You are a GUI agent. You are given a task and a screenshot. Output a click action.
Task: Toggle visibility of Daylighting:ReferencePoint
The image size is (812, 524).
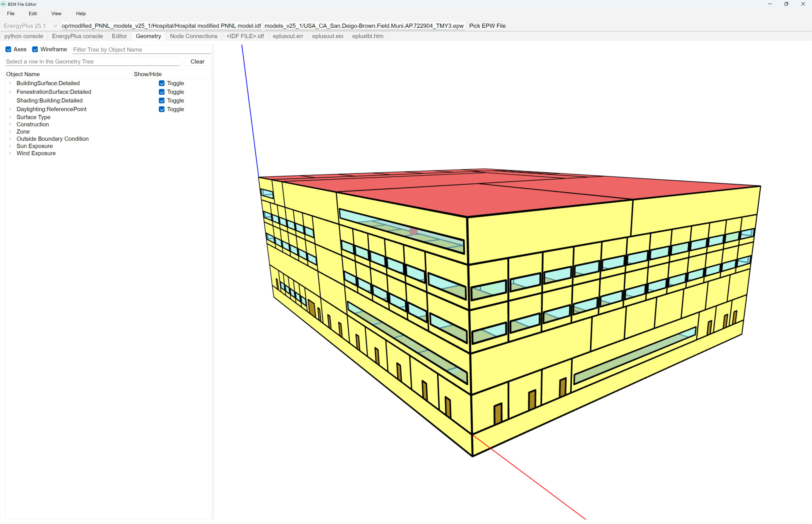(x=162, y=109)
